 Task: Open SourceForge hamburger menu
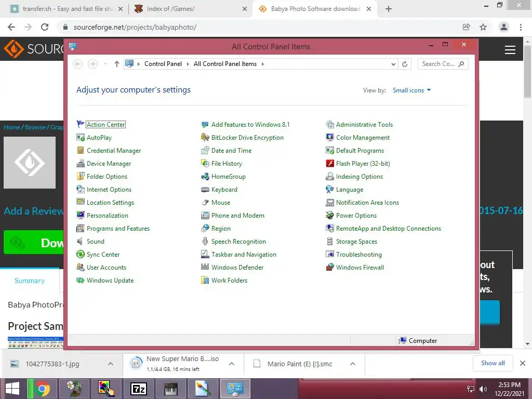tap(510, 49)
